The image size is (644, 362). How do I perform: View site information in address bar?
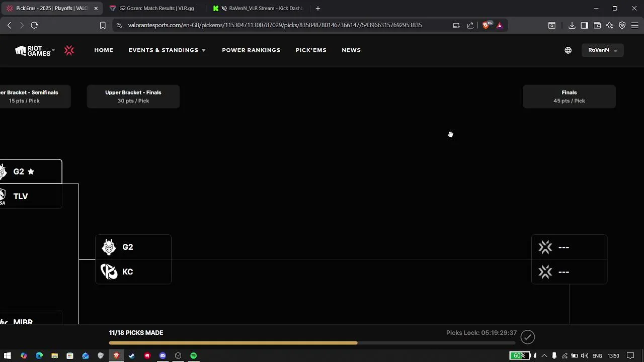[119, 25]
